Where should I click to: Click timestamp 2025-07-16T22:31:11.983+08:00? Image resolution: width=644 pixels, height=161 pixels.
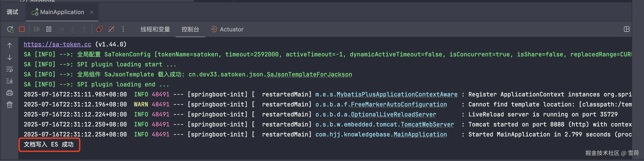click(x=75, y=94)
